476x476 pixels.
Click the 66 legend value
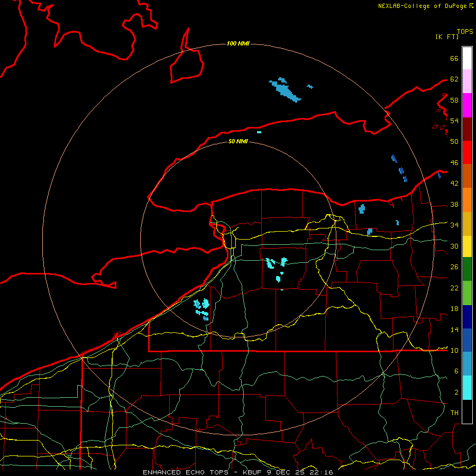tap(454, 58)
